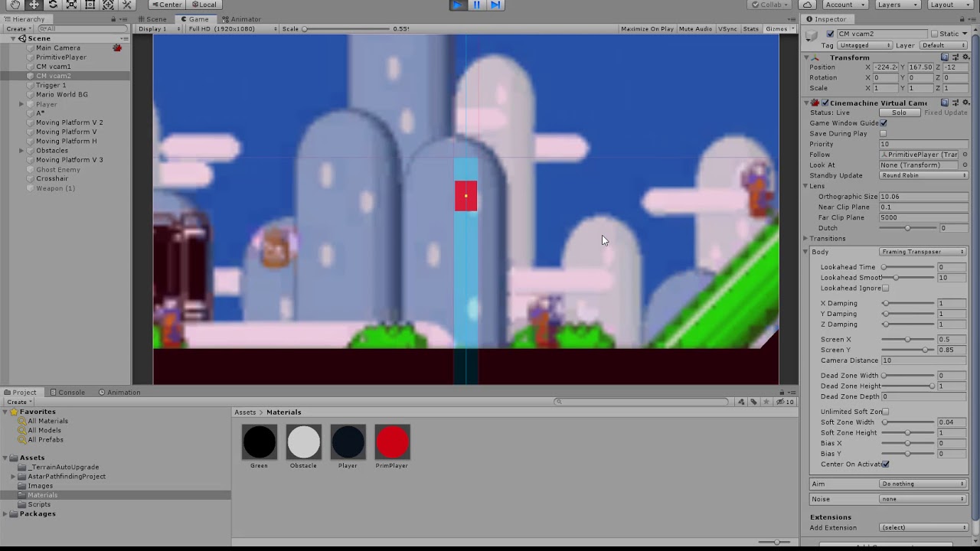Open the cloud services icon
The width and height of the screenshot is (980, 551).
pyautogui.click(x=808, y=5)
